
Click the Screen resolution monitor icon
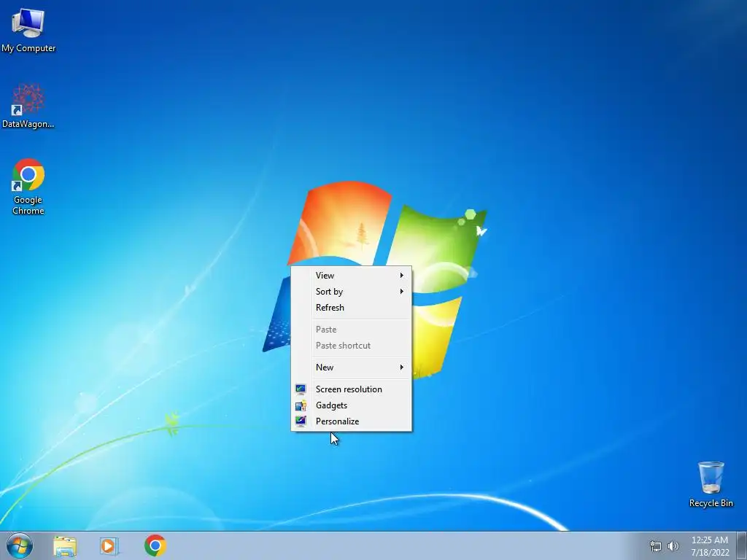click(x=300, y=389)
